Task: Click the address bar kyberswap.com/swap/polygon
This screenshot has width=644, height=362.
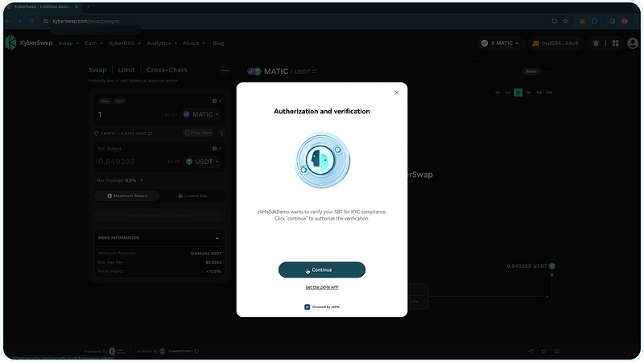Action: [x=86, y=21]
